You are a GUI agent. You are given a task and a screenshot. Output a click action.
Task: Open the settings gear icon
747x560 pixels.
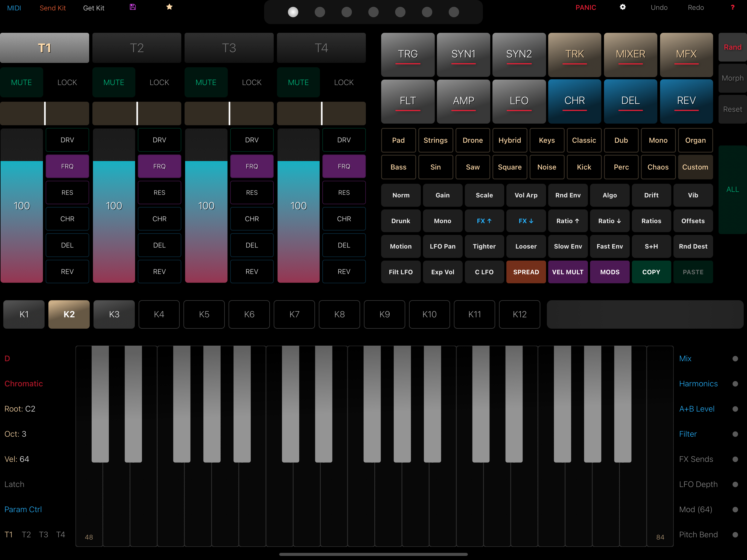click(623, 7)
